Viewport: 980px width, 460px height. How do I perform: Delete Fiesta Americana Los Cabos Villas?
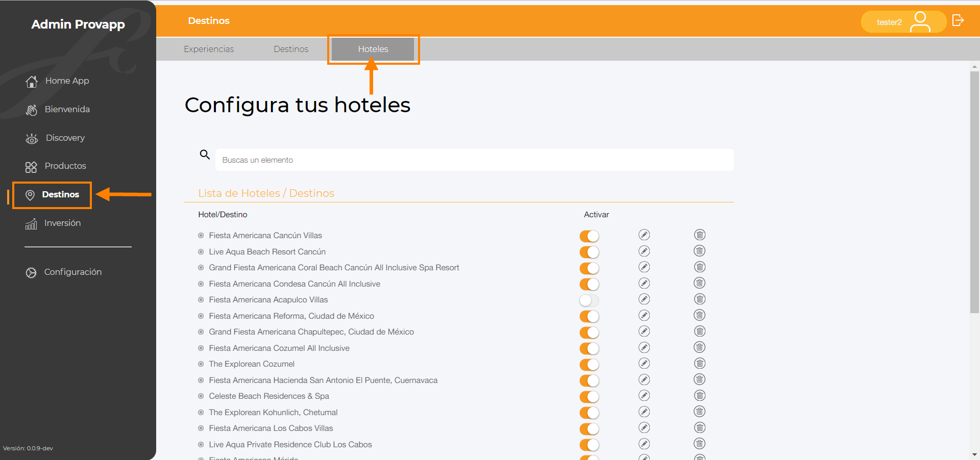pos(700,427)
